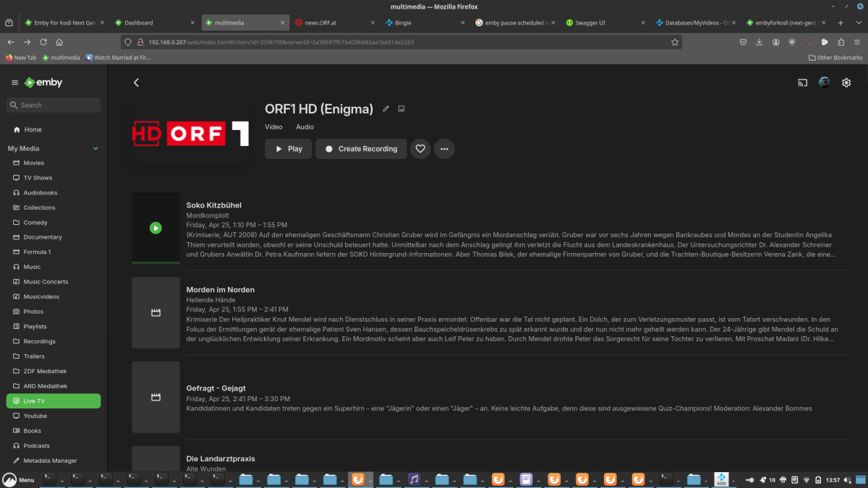Open Books library
This screenshot has width=868, height=488.
[x=54, y=431]
